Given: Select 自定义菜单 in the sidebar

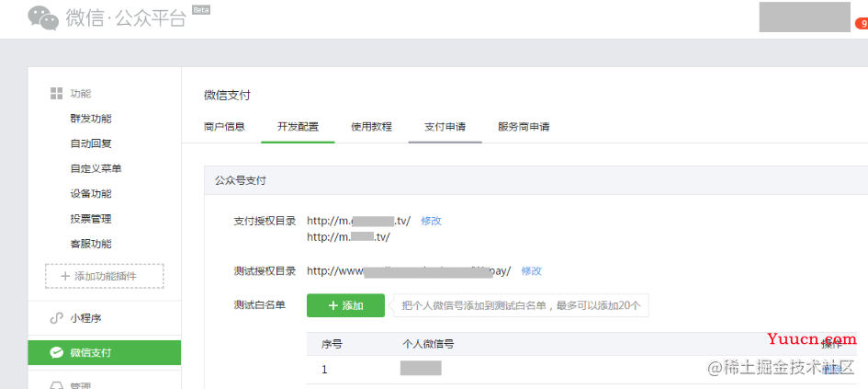Looking at the screenshot, I should click(96, 168).
